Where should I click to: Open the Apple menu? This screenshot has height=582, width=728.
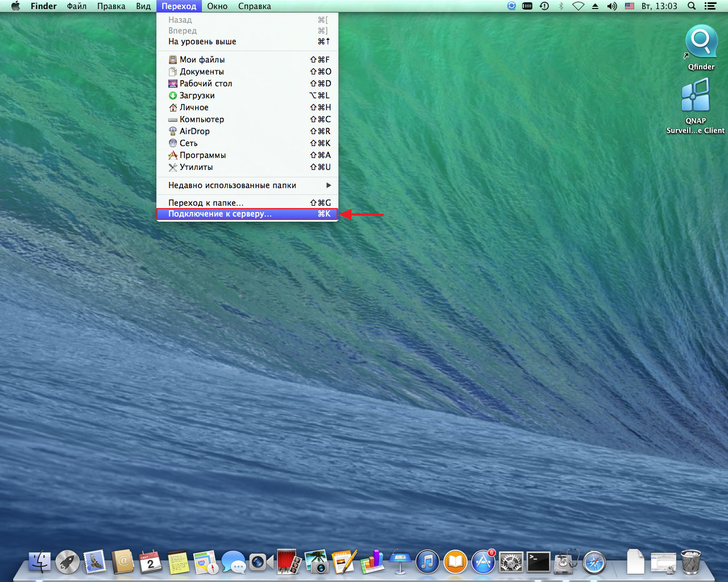16,6
